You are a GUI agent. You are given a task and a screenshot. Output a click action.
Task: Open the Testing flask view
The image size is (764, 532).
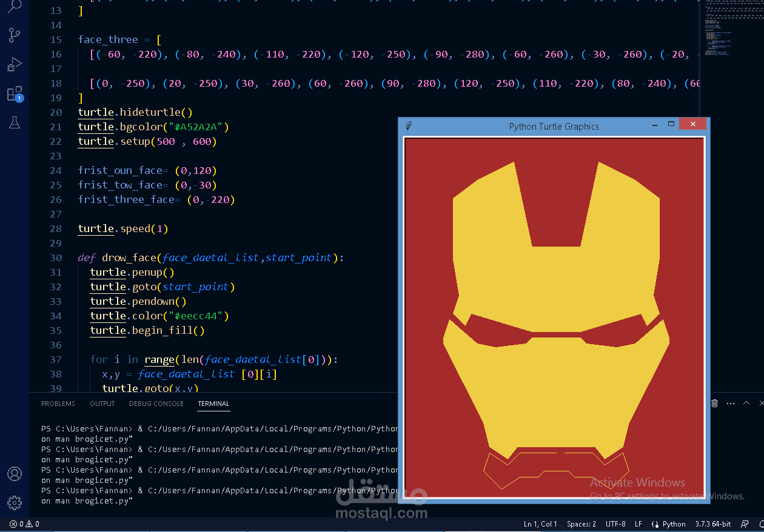[15, 122]
